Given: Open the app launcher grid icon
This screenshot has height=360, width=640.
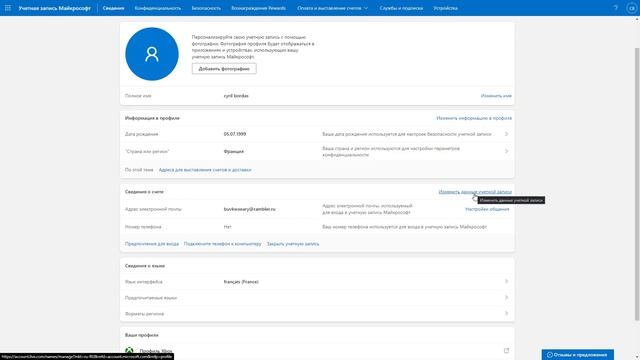Looking at the screenshot, I should tap(8, 8).
